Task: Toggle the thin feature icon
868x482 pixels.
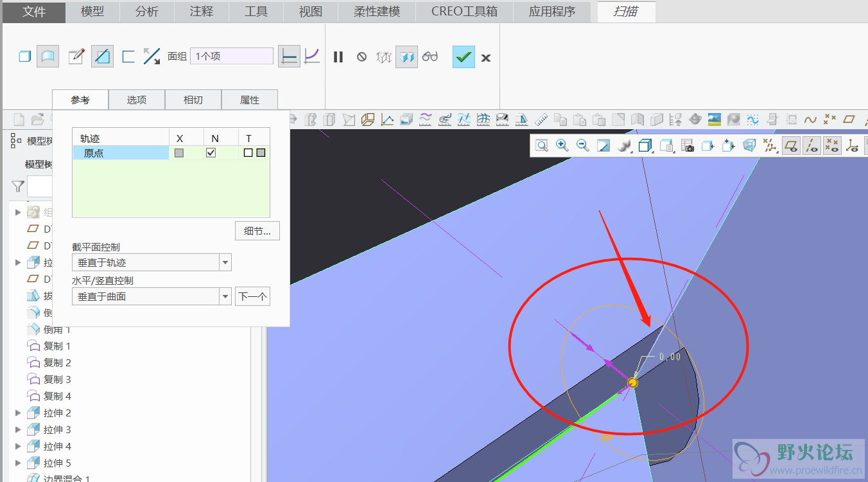Action: pos(128,57)
